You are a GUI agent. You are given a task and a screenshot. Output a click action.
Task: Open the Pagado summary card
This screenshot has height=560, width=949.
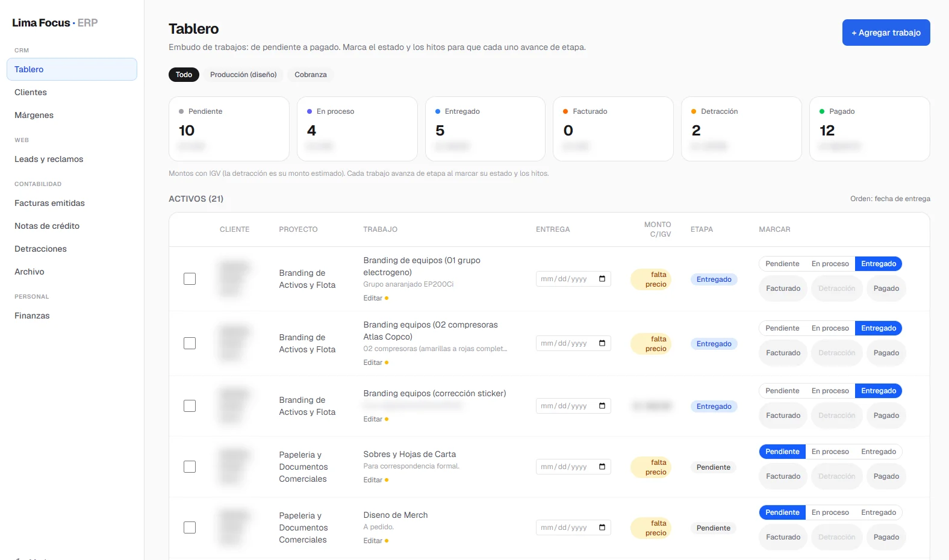(x=870, y=129)
